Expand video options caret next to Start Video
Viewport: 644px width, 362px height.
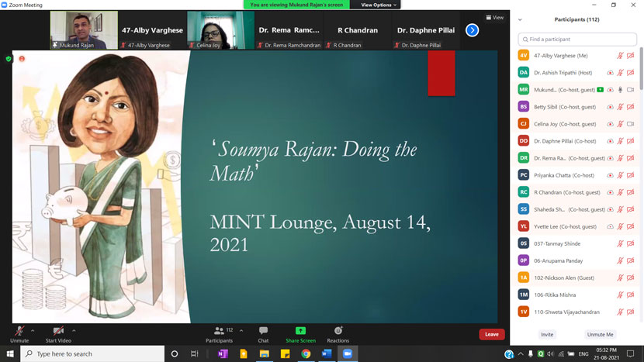(74, 330)
